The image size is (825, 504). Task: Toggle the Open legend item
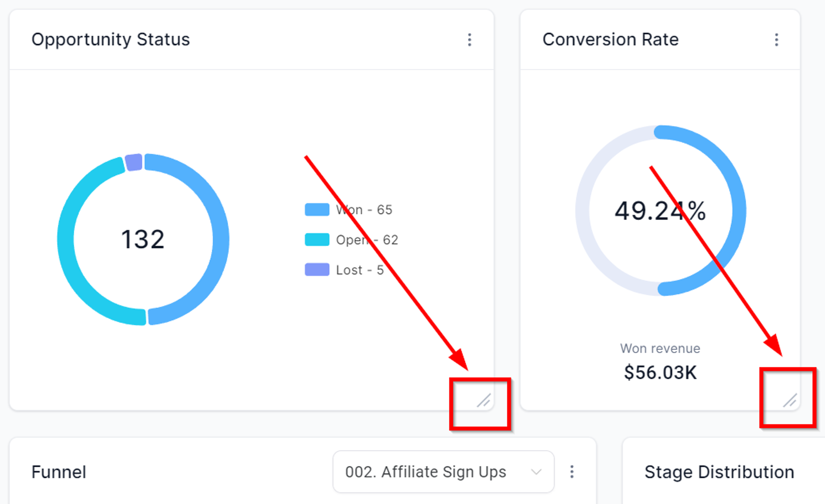click(x=351, y=240)
